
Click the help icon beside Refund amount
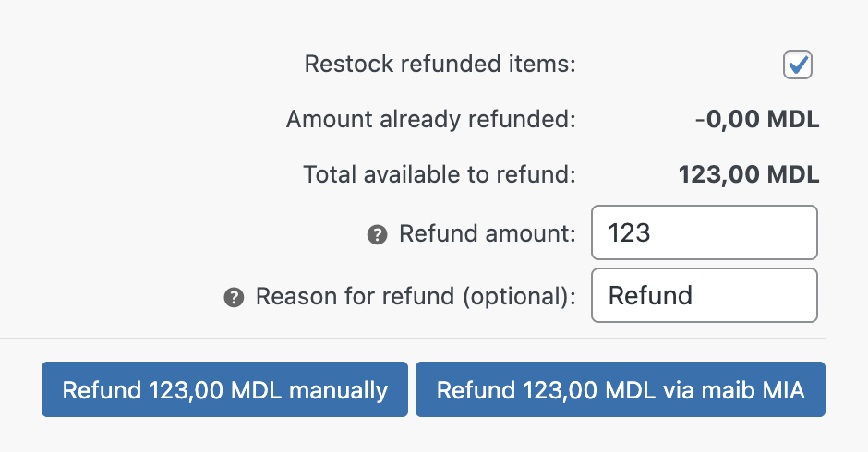click(376, 234)
